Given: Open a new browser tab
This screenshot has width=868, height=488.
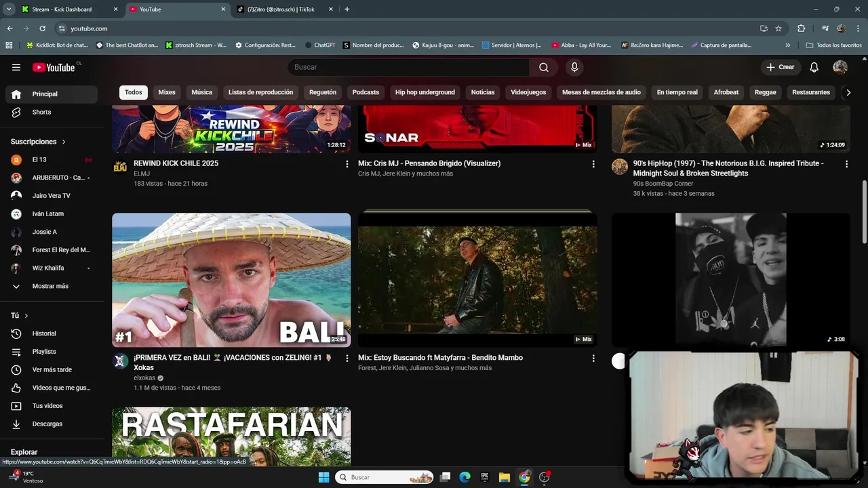Looking at the screenshot, I should coord(347,9).
